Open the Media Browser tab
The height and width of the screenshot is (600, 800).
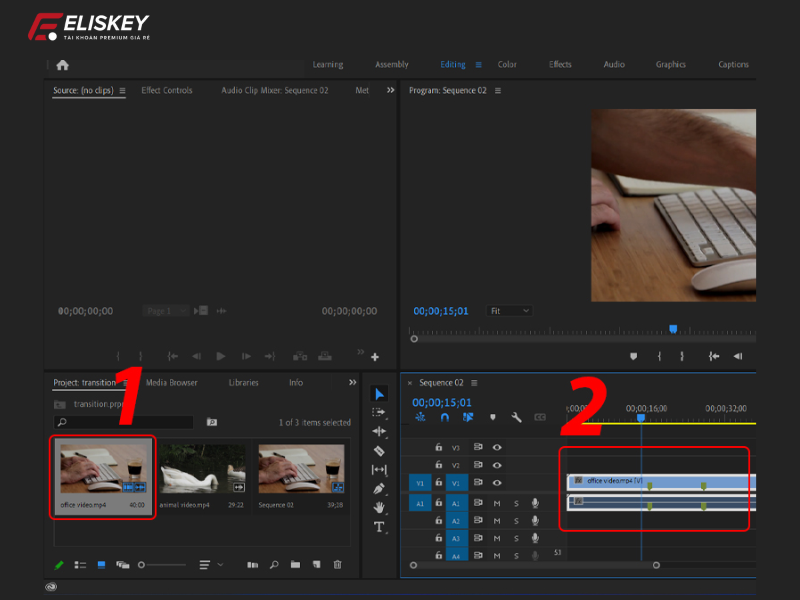coord(171,382)
